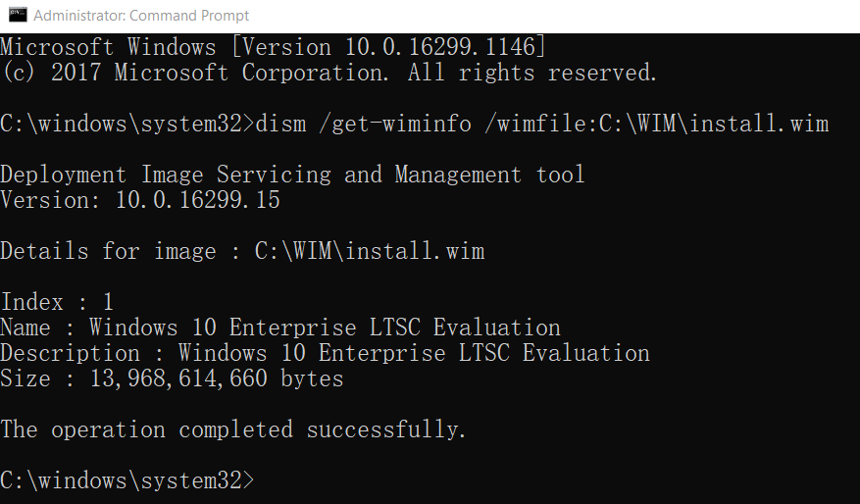Click the DISM Version: 10.0.16299.15 line

click(140, 200)
